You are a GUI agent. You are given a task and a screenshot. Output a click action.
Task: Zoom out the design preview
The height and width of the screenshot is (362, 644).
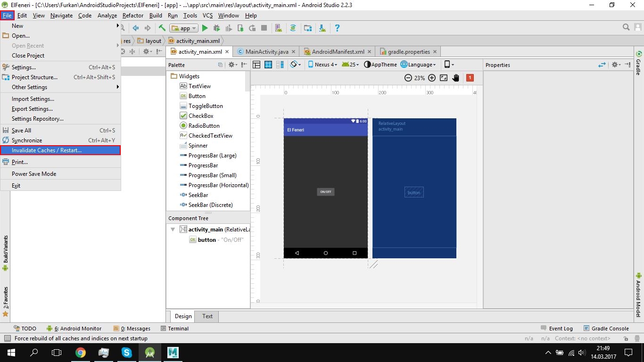pyautogui.click(x=408, y=78)
